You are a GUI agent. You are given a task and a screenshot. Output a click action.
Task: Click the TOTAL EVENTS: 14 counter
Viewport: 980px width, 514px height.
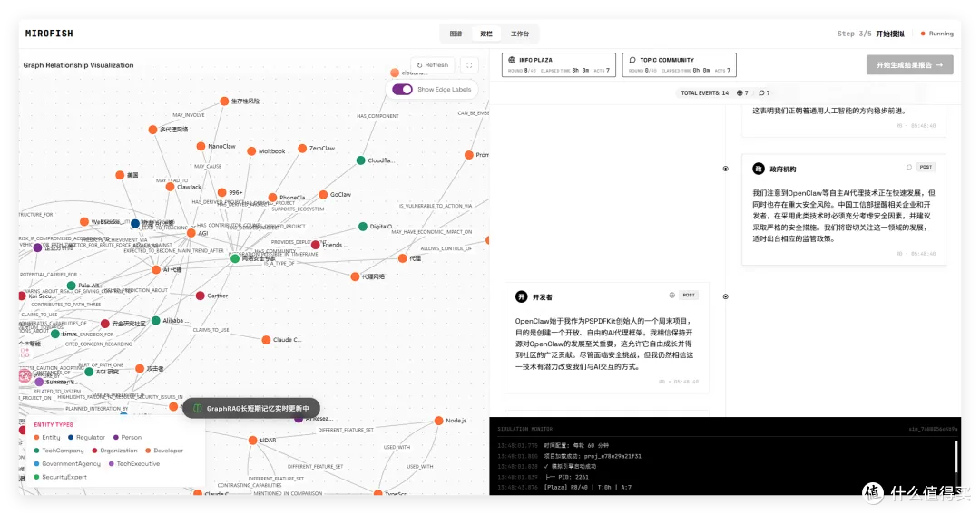(x=704, y=93)
